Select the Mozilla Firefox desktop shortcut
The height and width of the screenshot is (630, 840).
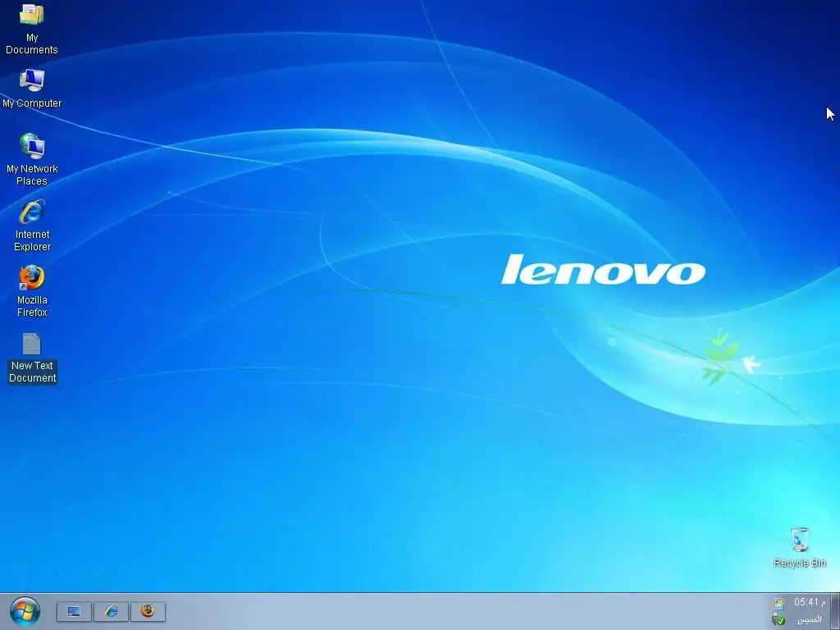point(32,291)
